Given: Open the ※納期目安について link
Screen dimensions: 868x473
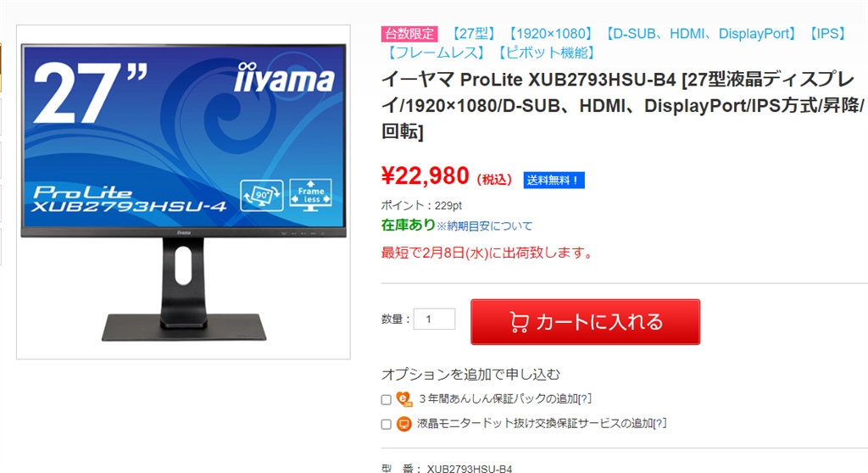Looking at the screenshot, I should point(484,226).
